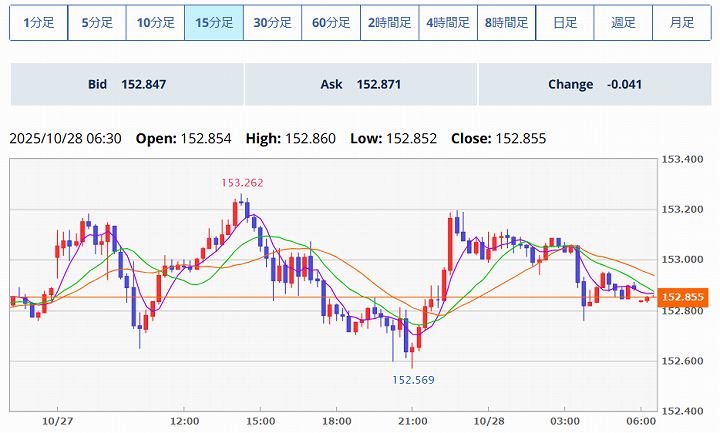The width and height of the screenshot is (720, 433).
Task: Select the 2時間足 timeframe
Action: [x=389, y=22]
